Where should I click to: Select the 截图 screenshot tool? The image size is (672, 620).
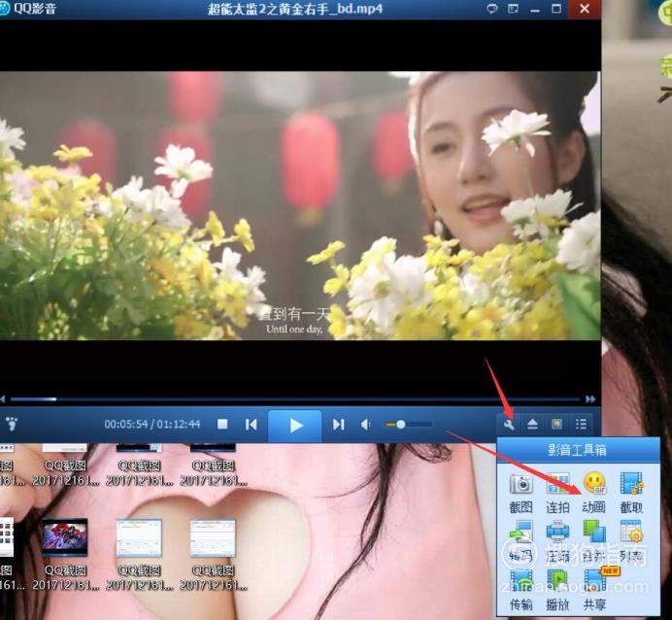point(521,493)
